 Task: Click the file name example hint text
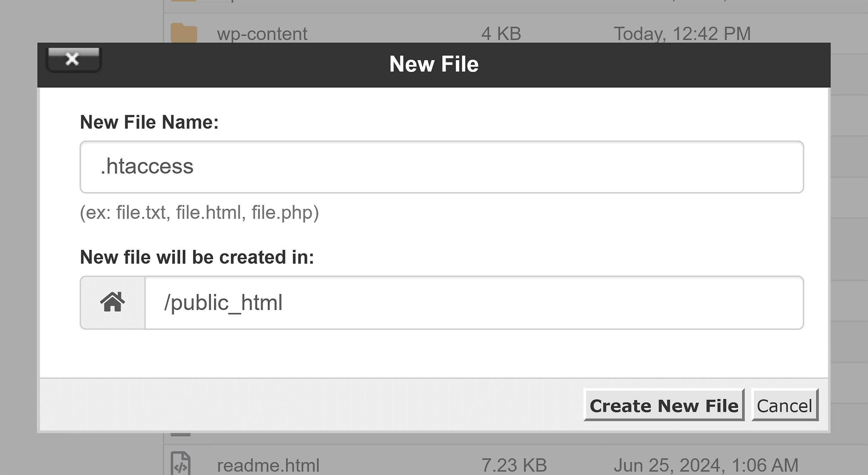pos(199,212)
